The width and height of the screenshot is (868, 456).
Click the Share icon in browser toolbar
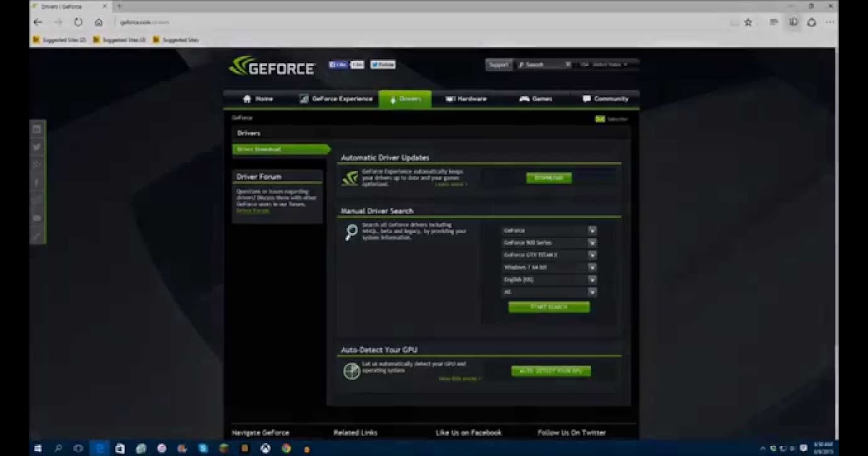[x=812, y=22]
